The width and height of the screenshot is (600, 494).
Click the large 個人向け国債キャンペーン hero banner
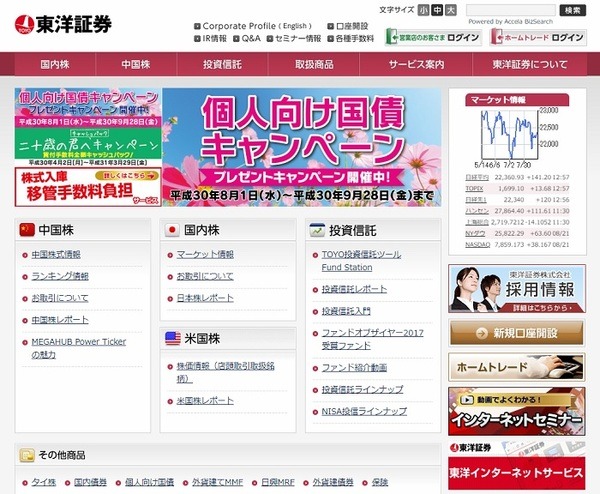coord(302,147)
